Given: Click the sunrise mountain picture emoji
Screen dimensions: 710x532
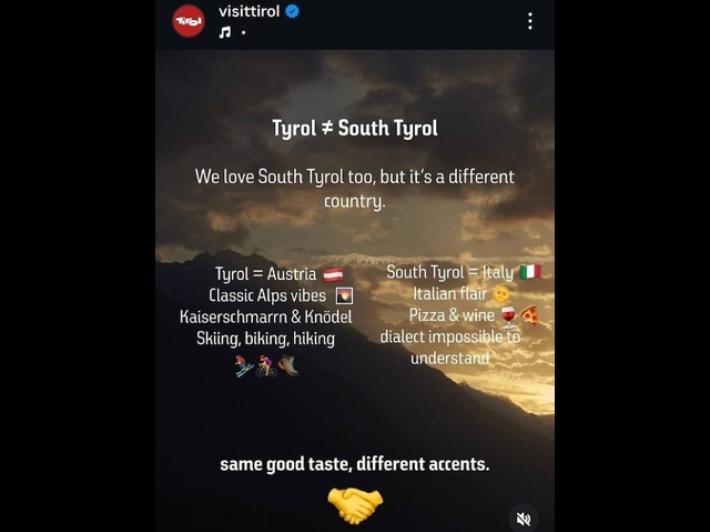Looking at the screenshot, I should [x=344, y=296].
